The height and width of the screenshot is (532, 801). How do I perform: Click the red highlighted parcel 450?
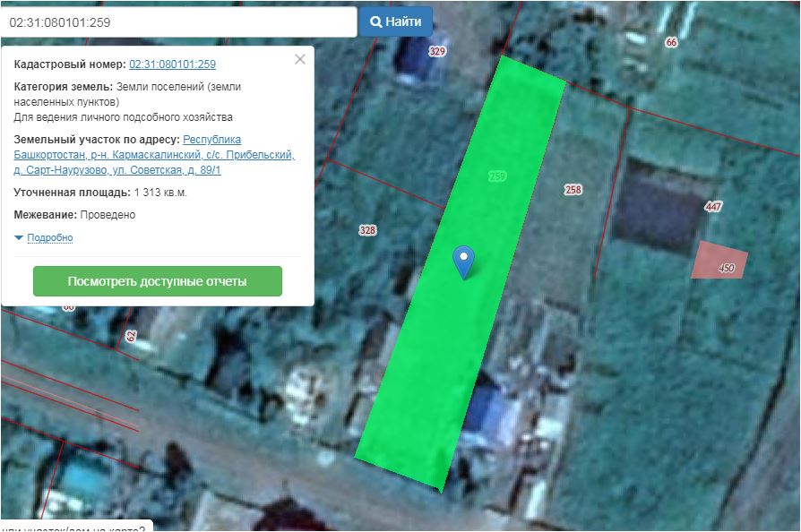719,261
